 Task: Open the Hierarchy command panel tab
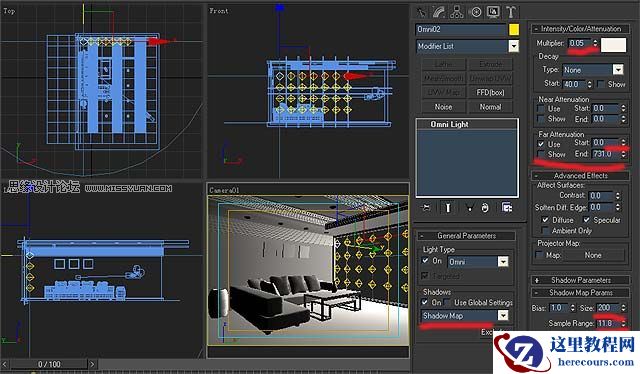point(457,12)
